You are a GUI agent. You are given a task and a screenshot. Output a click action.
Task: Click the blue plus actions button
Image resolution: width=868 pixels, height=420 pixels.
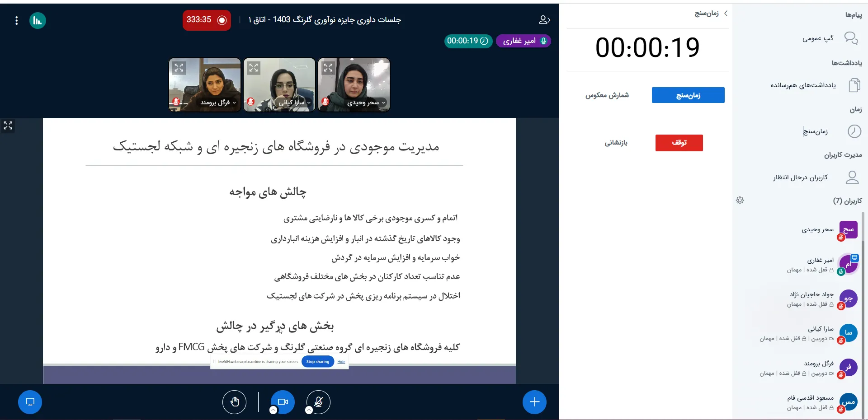(534, 402)
